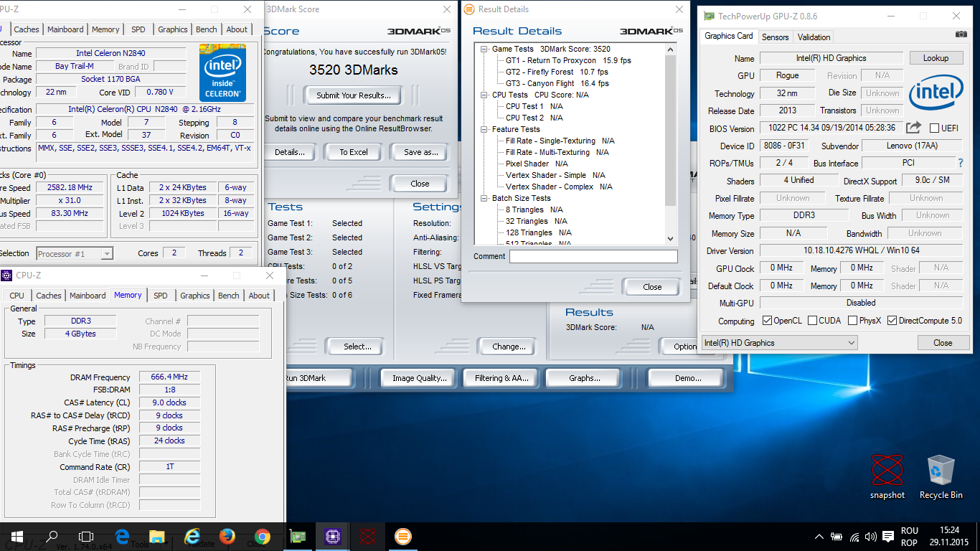Click the Save as... button
980x551 pixels.
pyautogui.click(x=420, y=152)
